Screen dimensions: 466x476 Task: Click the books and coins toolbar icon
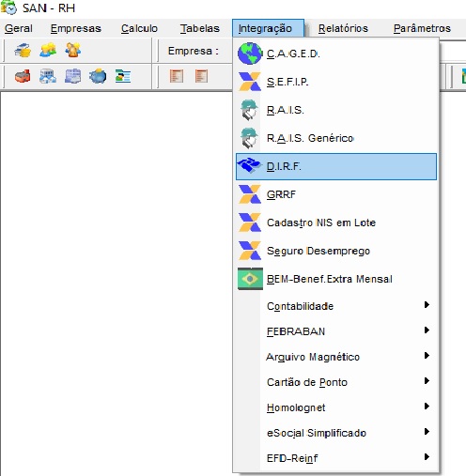(x=23, y=50)
